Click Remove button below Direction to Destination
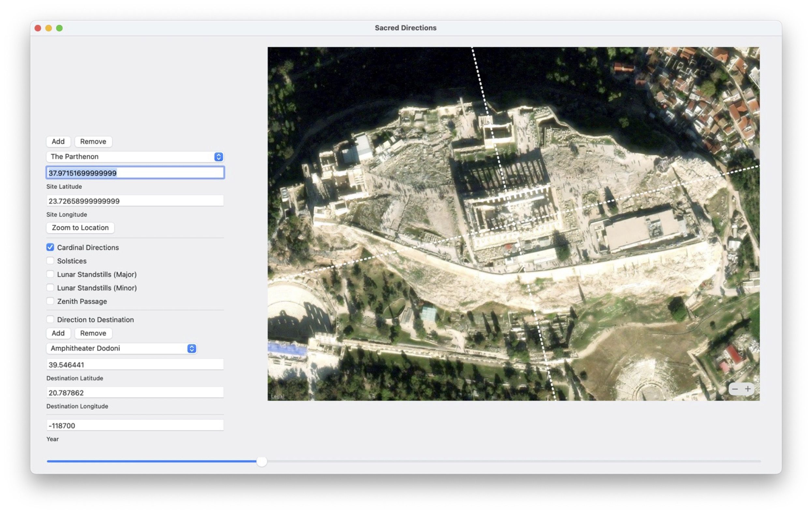This screenshot has height=514, width=812. coord(93,333)
